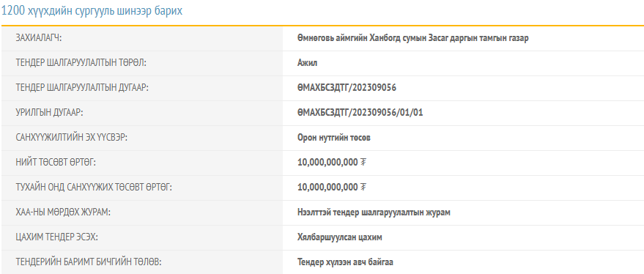Click invitation number ending in /01/01

tap(360, 113)
